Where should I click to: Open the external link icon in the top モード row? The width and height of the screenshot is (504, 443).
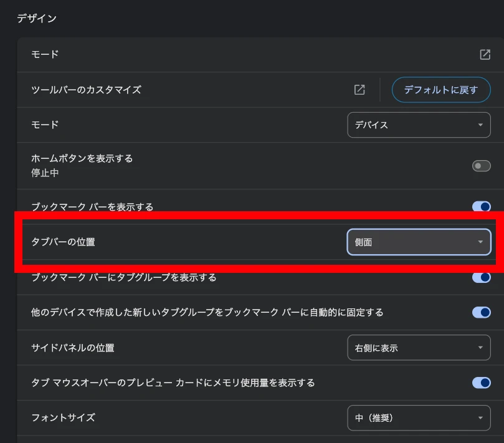(485, 54)
